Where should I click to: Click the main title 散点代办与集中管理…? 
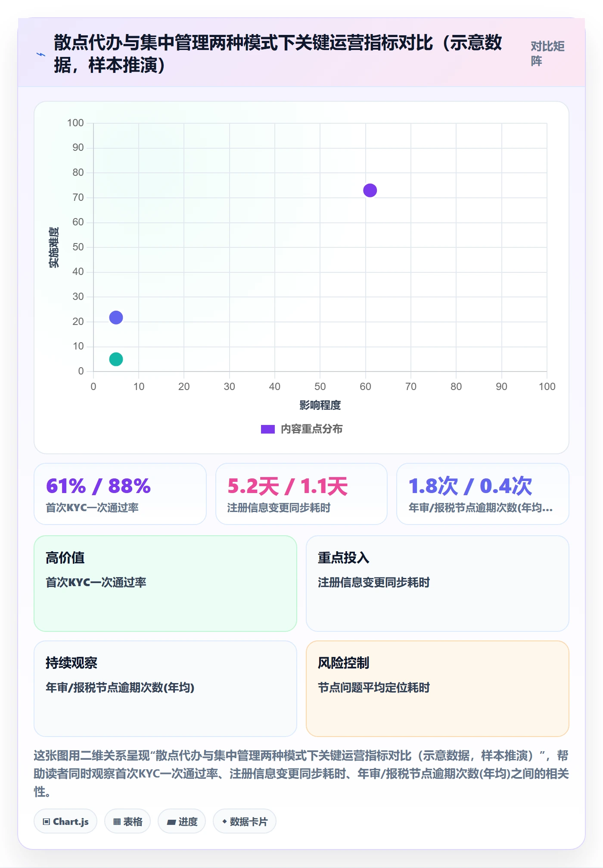(278, 54)
